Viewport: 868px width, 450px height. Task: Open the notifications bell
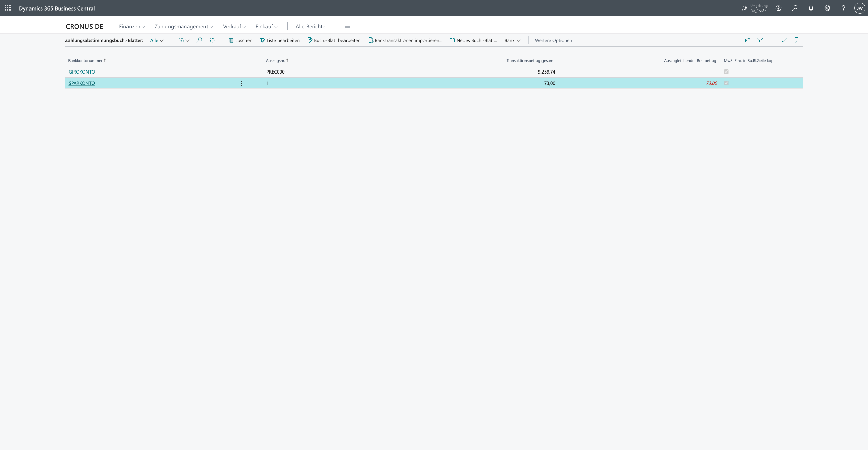pos(811,8)
